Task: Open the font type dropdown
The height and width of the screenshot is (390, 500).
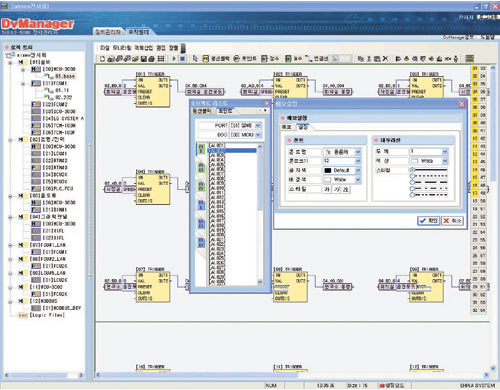Action: (x=358, y=152)
